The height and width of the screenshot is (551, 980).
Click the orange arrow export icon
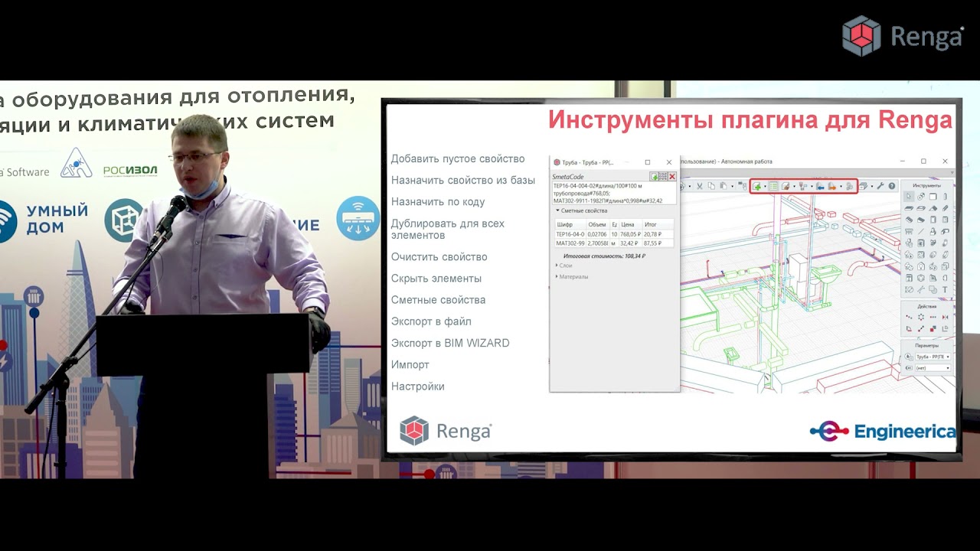(832, 186)
